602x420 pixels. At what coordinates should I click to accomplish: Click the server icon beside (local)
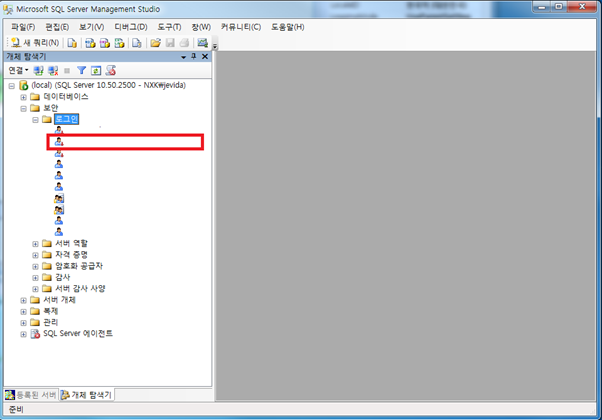(23, 85)
